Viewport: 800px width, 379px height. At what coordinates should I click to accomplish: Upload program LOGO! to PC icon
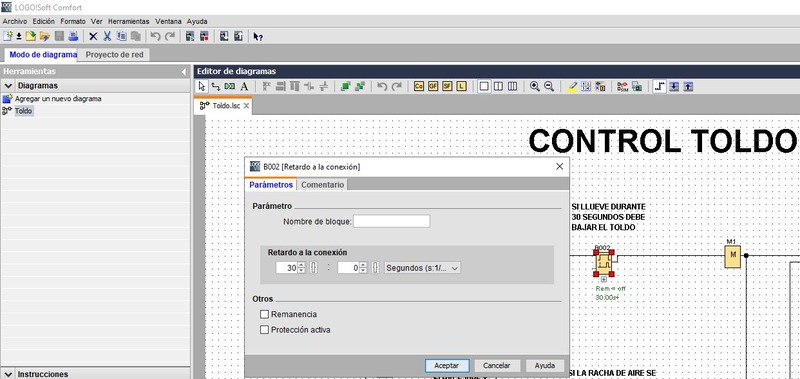(238, 36)
